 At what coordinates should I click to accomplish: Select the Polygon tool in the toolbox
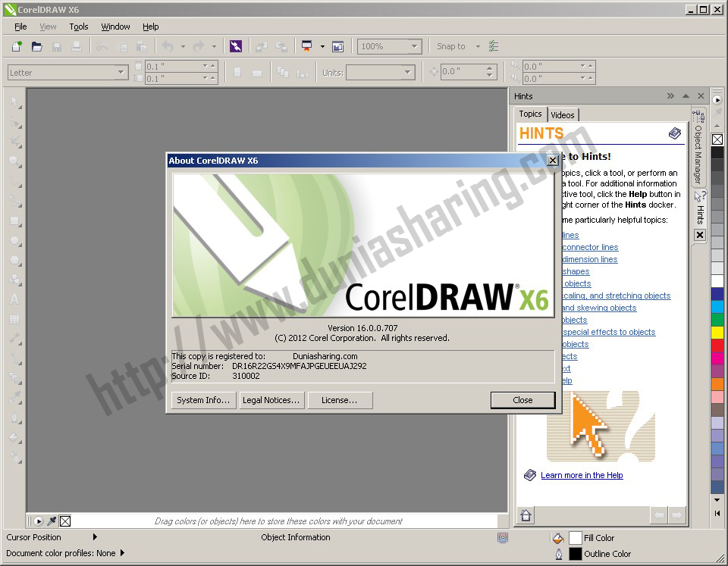[x=16, y=260]
